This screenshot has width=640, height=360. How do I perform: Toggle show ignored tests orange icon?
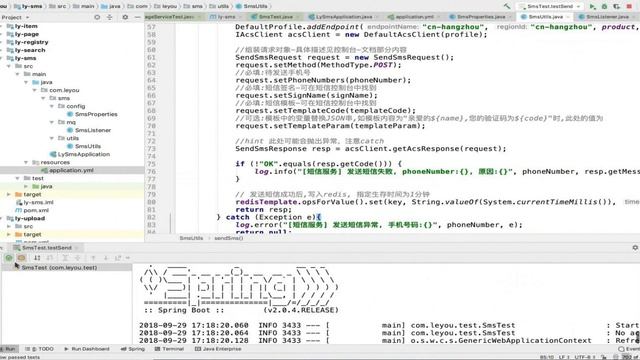point(21,258)
